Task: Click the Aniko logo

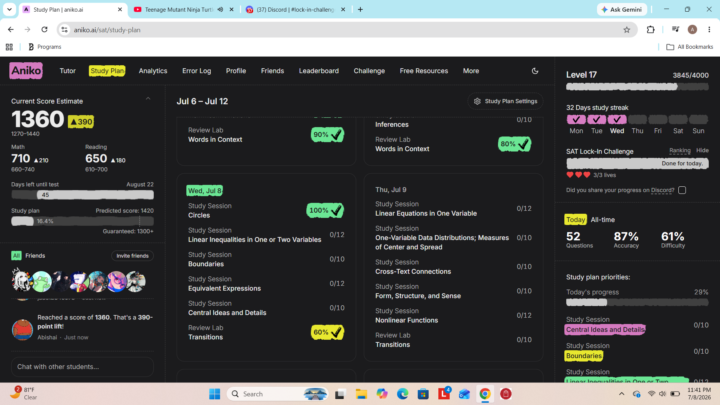Action: pos(26,71)
